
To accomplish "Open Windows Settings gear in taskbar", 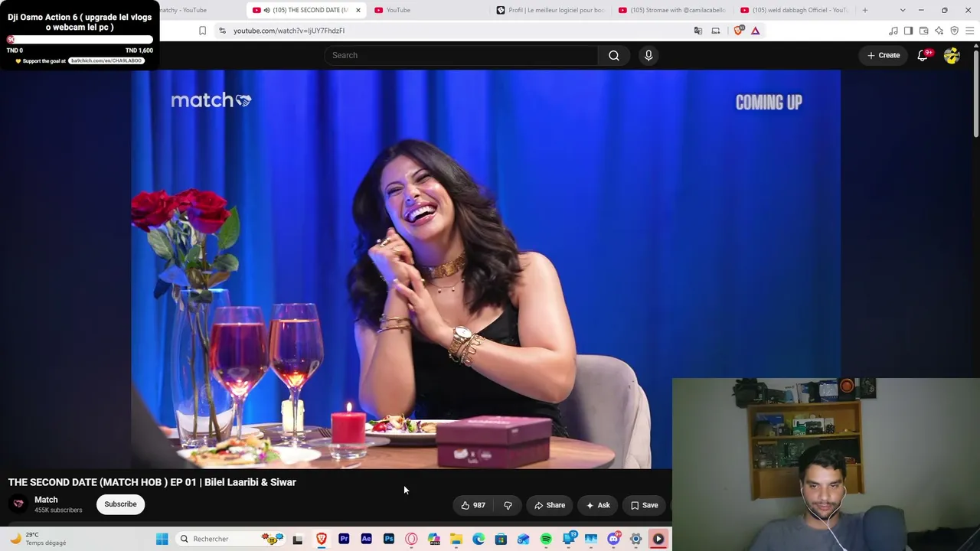I will pyautogui.click(x=635, y=539).
